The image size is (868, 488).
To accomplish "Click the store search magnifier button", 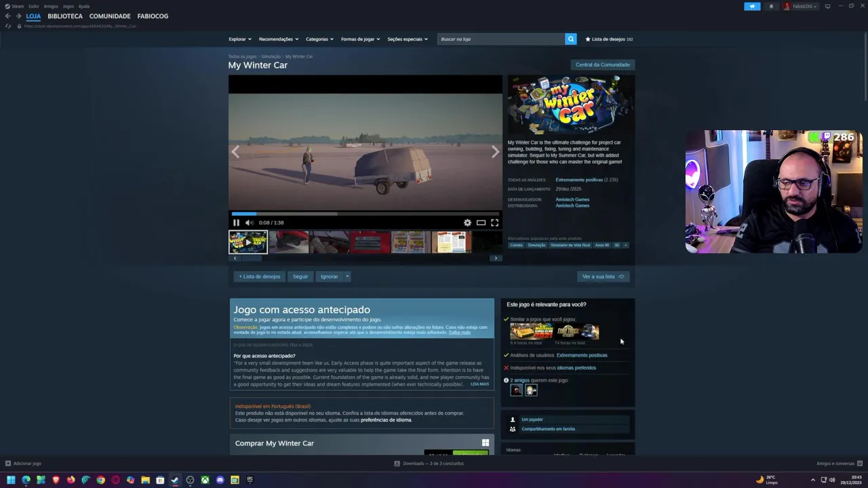I will (570, 39).
